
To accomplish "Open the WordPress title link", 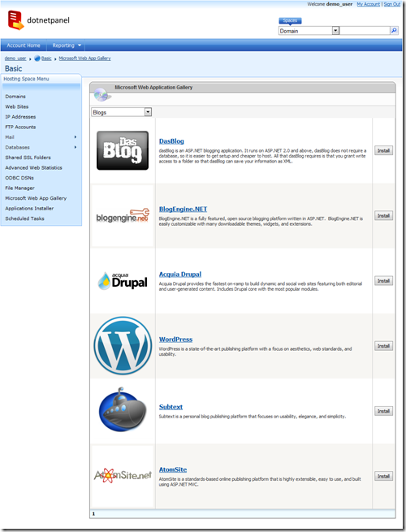I will click(x=175, y=340).
